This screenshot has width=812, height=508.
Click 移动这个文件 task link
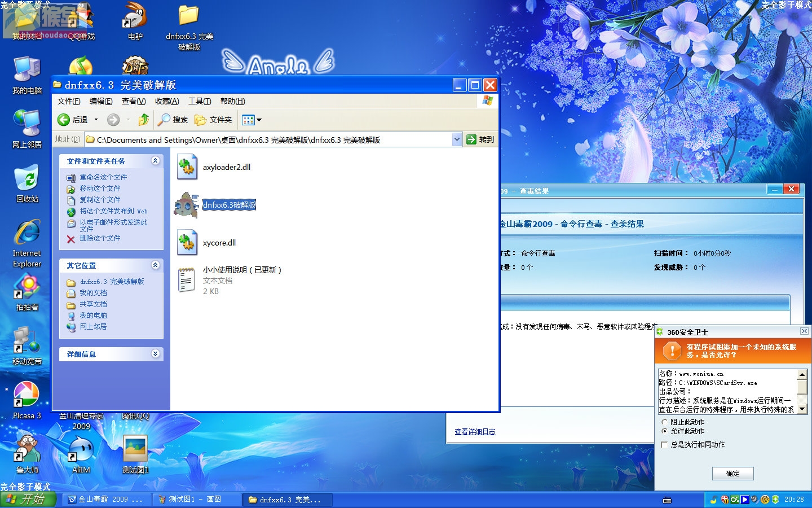pyautogui.click(x=100, y=189)
